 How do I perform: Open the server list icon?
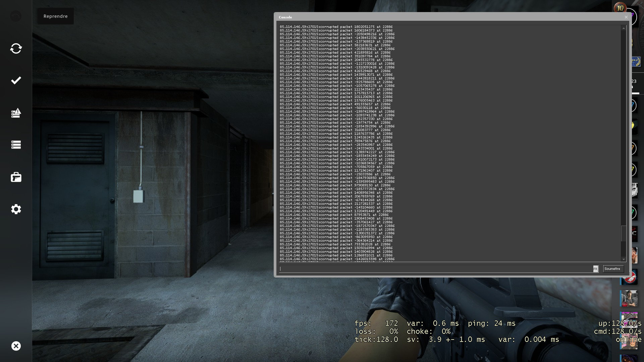click(16, 144)
